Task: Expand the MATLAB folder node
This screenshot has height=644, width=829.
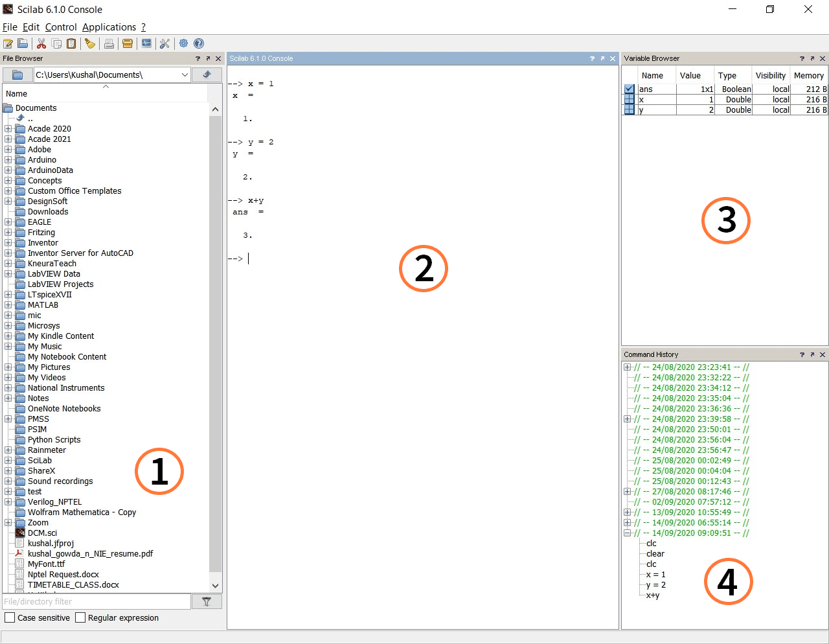Action: pos(8,305)
